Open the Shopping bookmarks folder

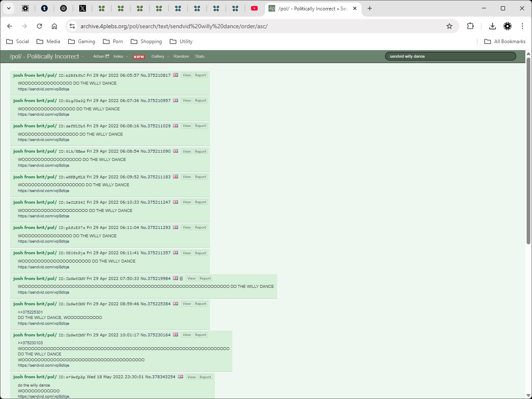coord(146,41)
